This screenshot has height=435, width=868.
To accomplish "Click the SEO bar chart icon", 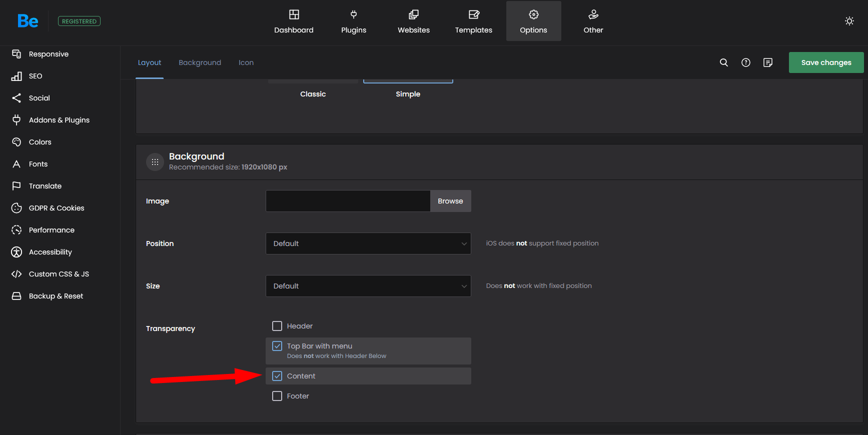I will [x=17, y=76].
